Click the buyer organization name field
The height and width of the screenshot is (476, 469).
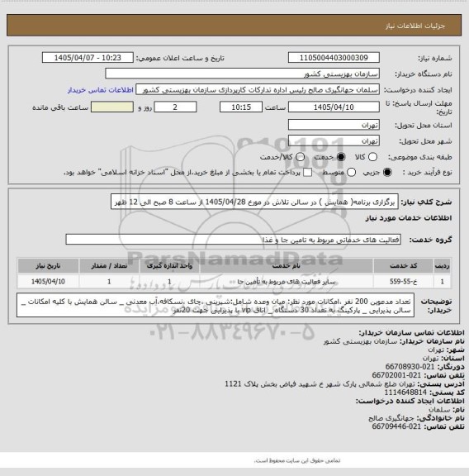point(242,74)
